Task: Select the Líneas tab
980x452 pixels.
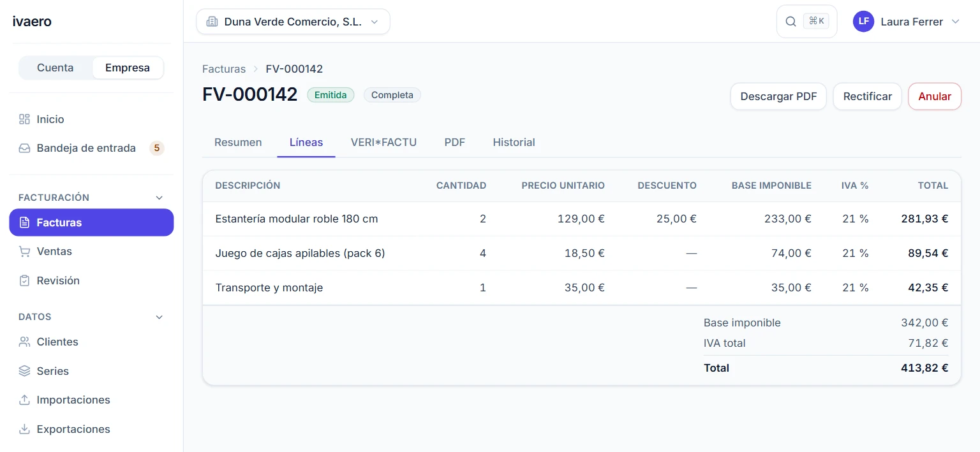Action: [x=306, y=142]
